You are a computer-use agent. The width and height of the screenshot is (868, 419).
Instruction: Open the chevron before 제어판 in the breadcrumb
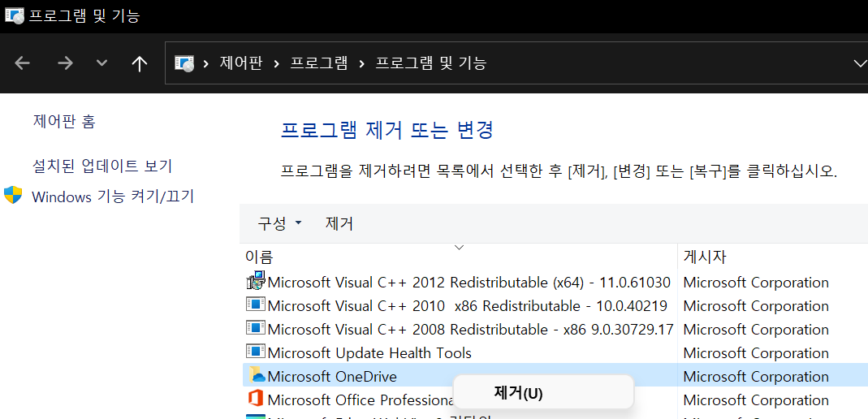206,63
